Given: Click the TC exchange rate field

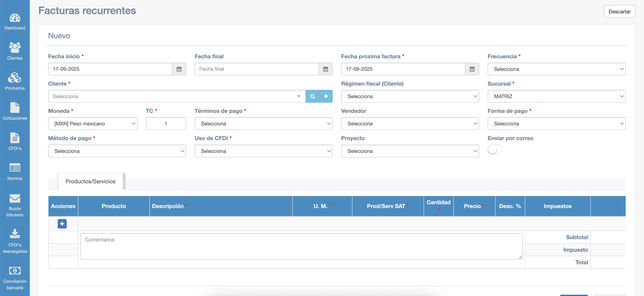Looking at the screenshot, I should tap(166, 124).
